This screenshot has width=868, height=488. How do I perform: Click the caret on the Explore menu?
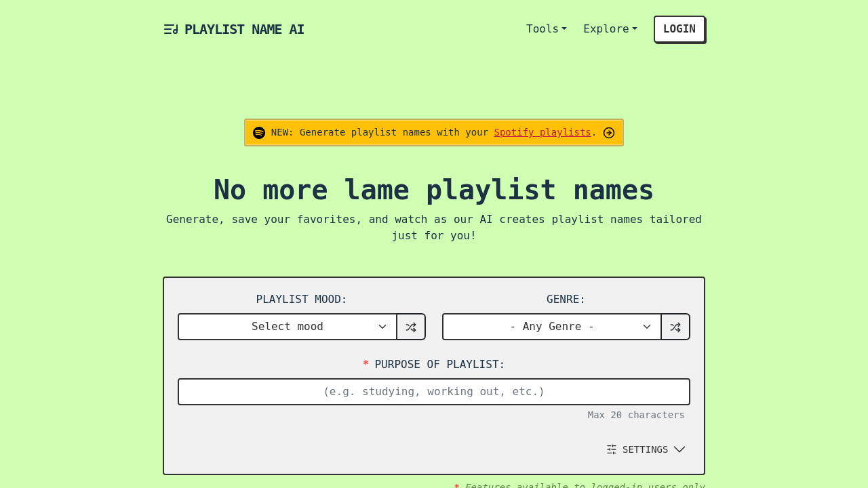tap(635, 28)
